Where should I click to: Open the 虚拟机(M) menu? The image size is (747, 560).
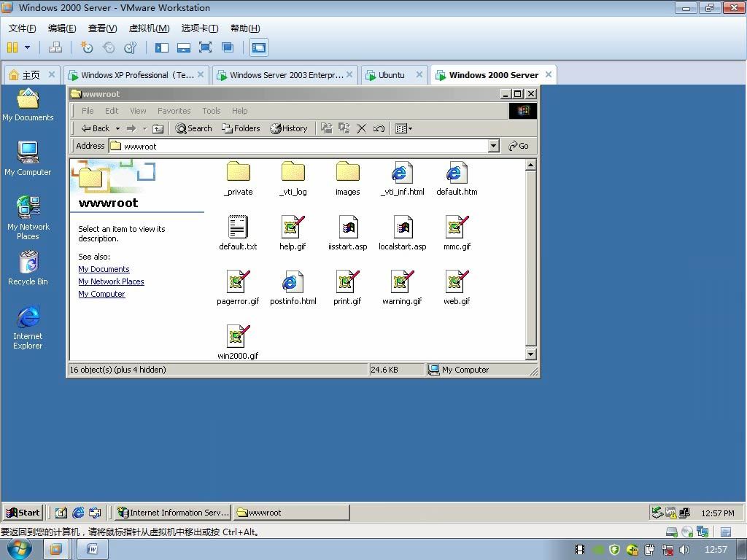point(149,28)
